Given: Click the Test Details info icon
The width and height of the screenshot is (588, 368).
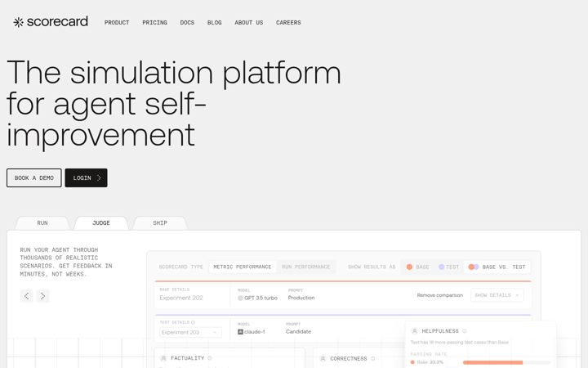Looking at the screenshot, I should 193,322.
